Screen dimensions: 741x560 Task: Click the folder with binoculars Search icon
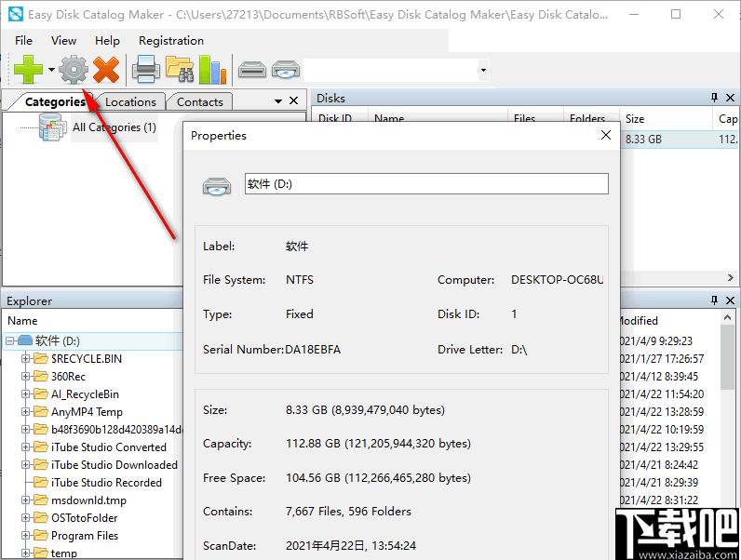pyautogui.click(x=179, y=70)
